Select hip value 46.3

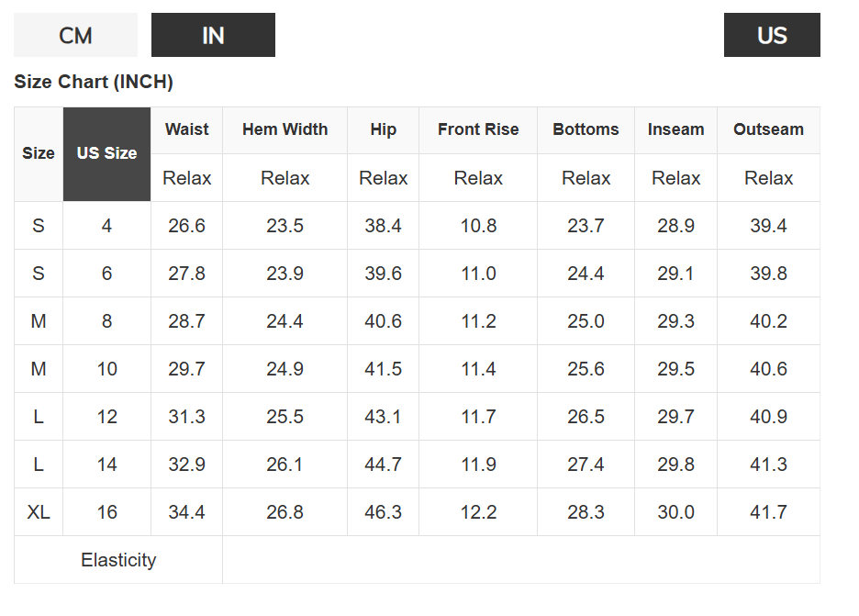pos(383,512)
